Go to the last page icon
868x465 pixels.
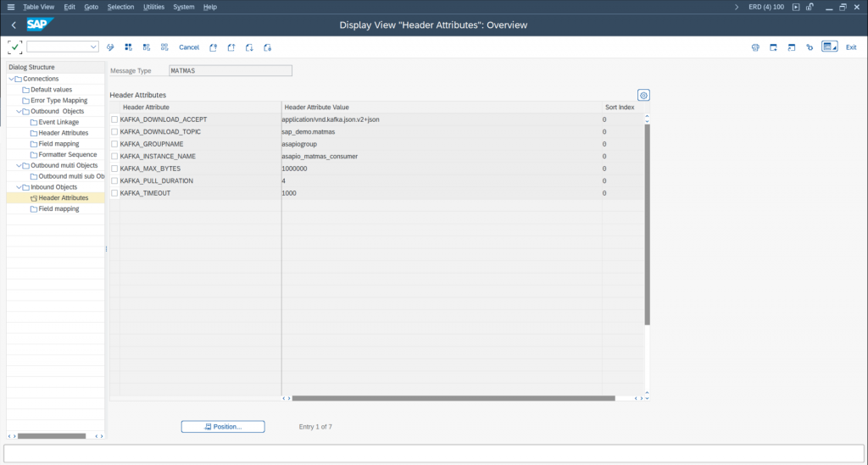click(268, 47)
